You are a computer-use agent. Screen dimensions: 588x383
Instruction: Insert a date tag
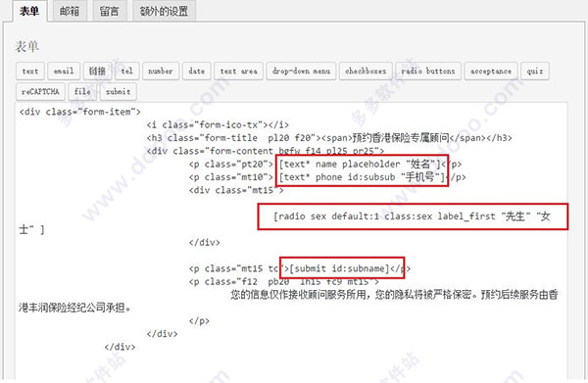click(197, 71)
